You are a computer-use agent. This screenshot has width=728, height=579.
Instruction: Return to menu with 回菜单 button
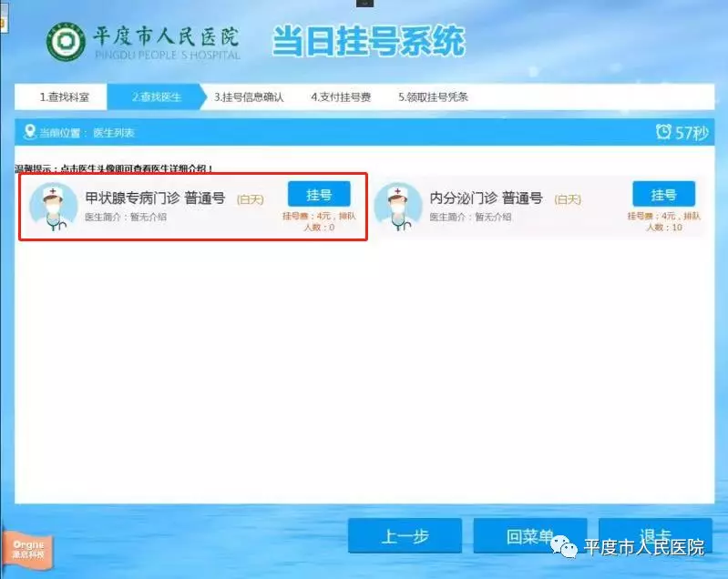[529, 536]
